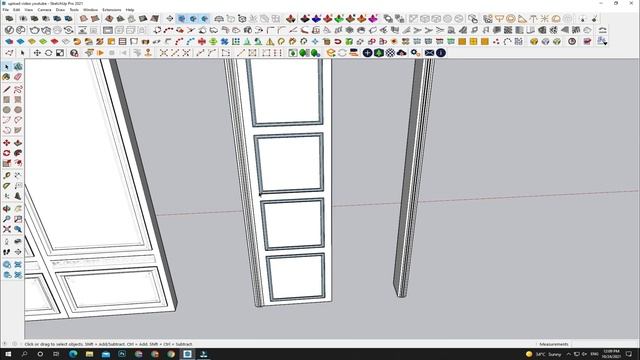Screen dimensions: 640x360
Task: Click the red cross plugin icon
Action: tap(202, 42)
